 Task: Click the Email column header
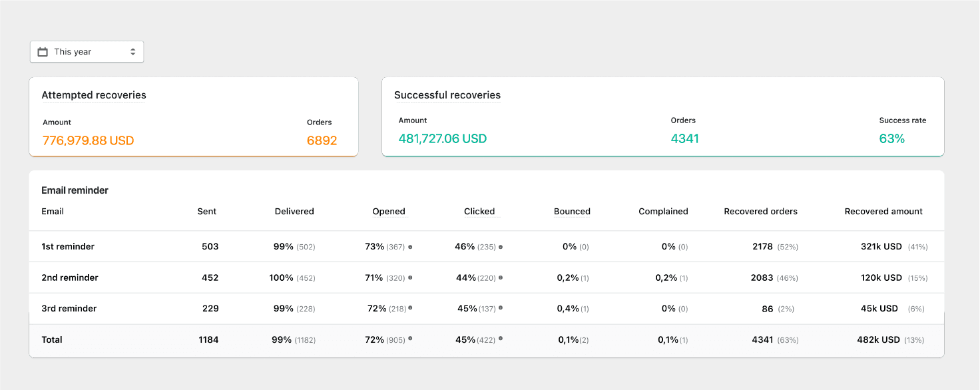[x=53, y=212]
